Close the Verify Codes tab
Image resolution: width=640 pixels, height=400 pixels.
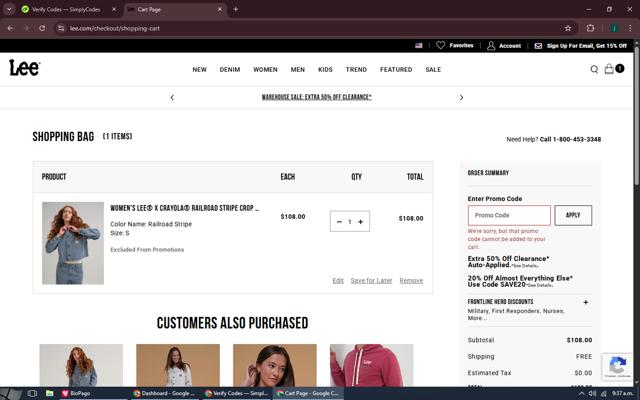pyautogui.click(x=114, y=9)
